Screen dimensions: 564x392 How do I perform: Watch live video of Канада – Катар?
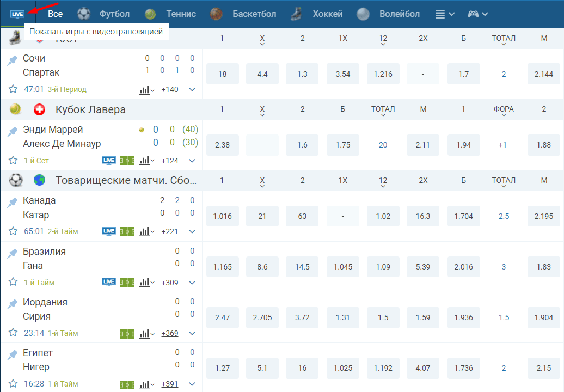(x=109, y=231)
